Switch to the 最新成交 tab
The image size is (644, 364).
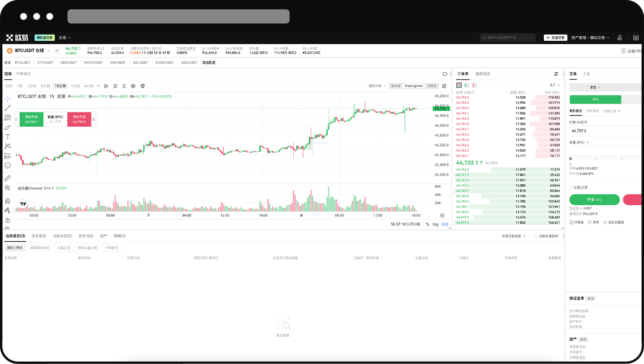coord(483,74)
